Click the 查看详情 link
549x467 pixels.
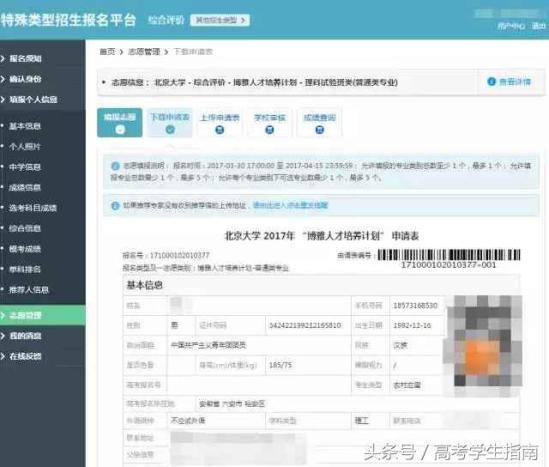(515, 82)
